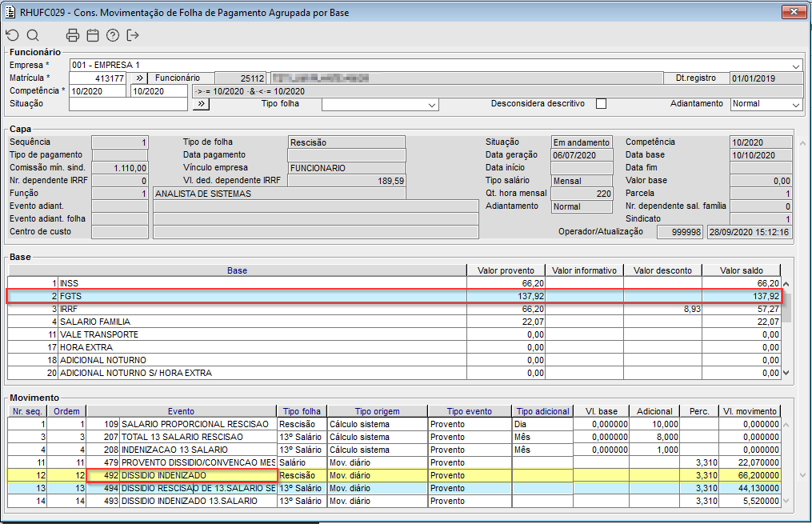This screenshot has width=812, height=524.
Task: Open help via question mark icon
Action: pos(113,35)
